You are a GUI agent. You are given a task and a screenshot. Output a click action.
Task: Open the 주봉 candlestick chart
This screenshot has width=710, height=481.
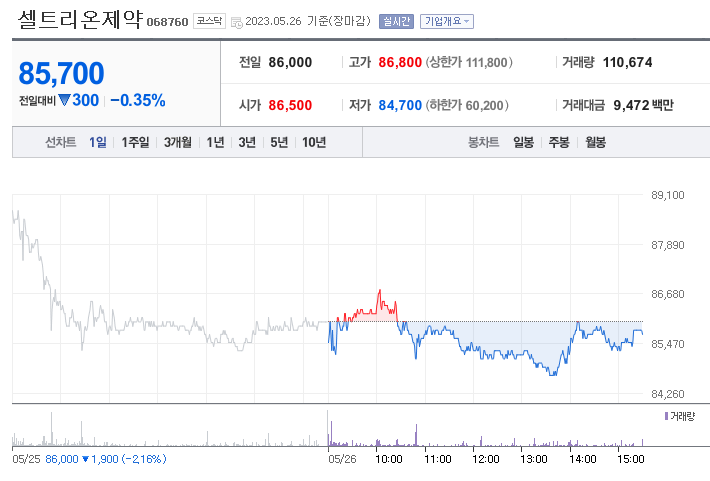(x=559, y=142)
